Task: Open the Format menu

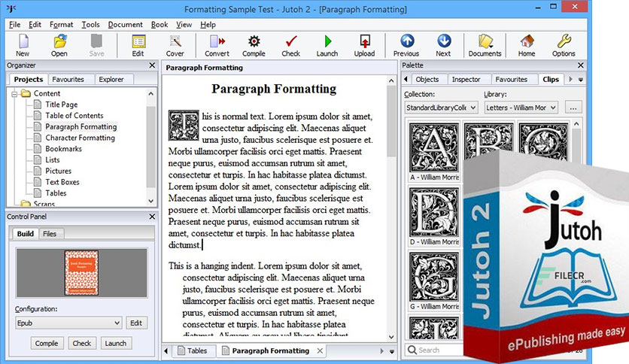Action: pos(62,25)
